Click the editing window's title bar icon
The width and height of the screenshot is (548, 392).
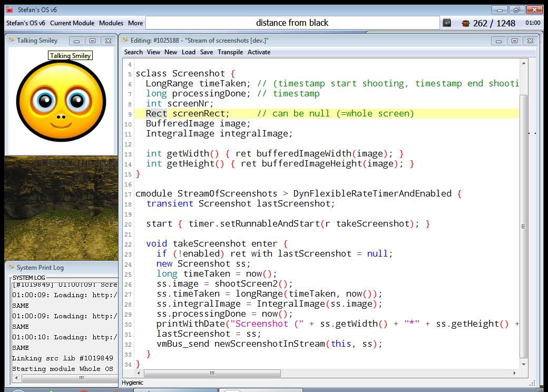[125, 41]
